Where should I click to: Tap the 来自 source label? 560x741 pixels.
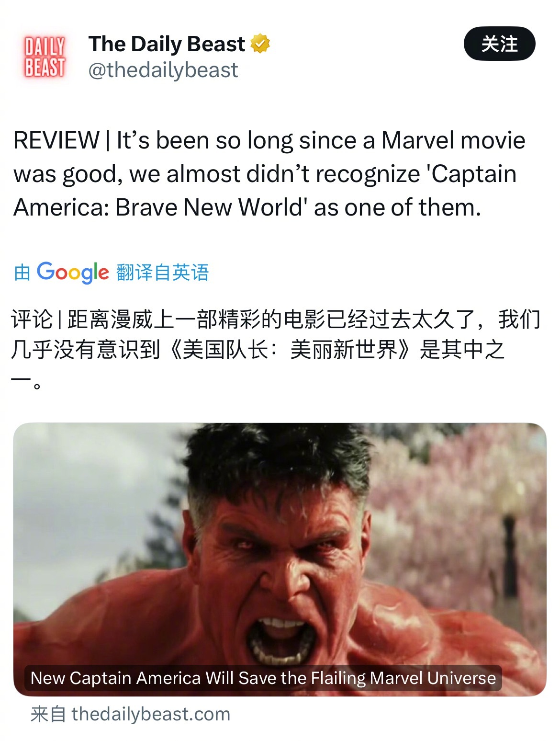coord(48,714)
